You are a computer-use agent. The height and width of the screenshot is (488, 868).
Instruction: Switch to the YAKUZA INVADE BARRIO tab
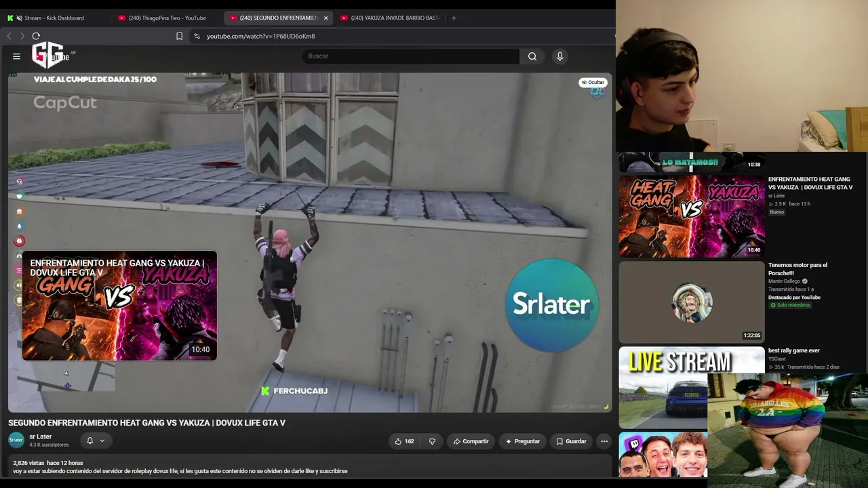tap(391, 18)
